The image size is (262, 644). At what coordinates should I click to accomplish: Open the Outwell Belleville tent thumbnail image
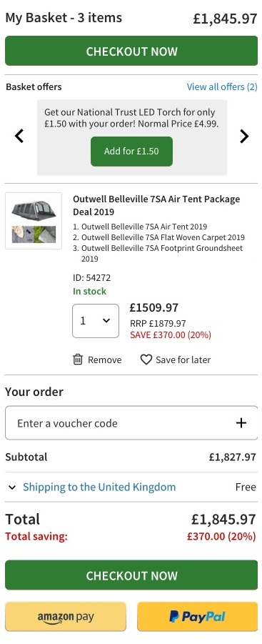(34, 221)
